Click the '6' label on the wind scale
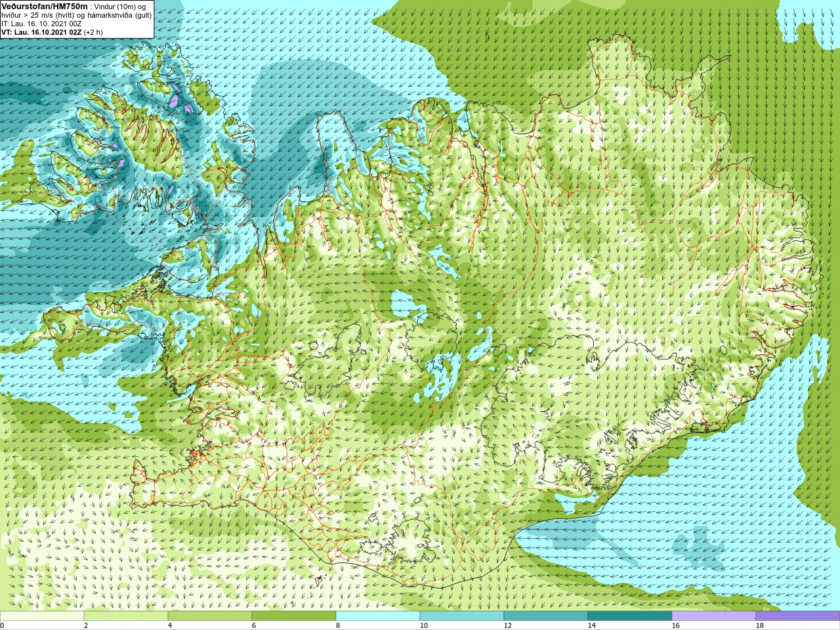 tap(254, 625)
